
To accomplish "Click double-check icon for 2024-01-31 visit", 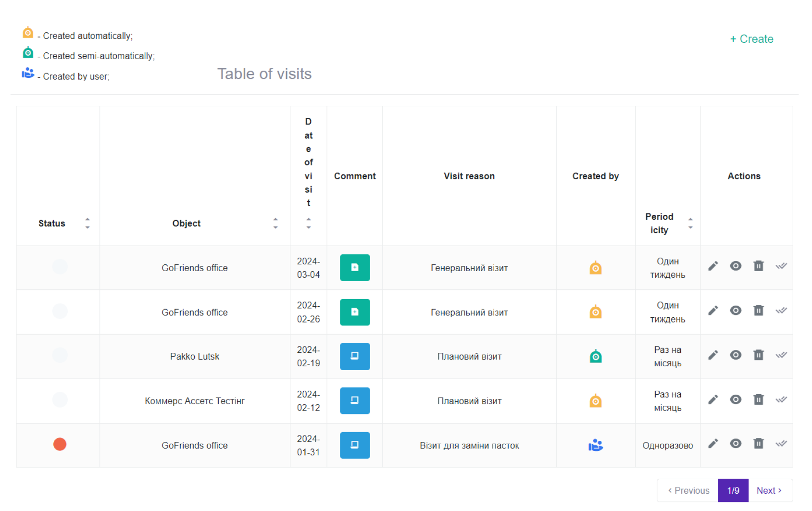I will 781,444.
